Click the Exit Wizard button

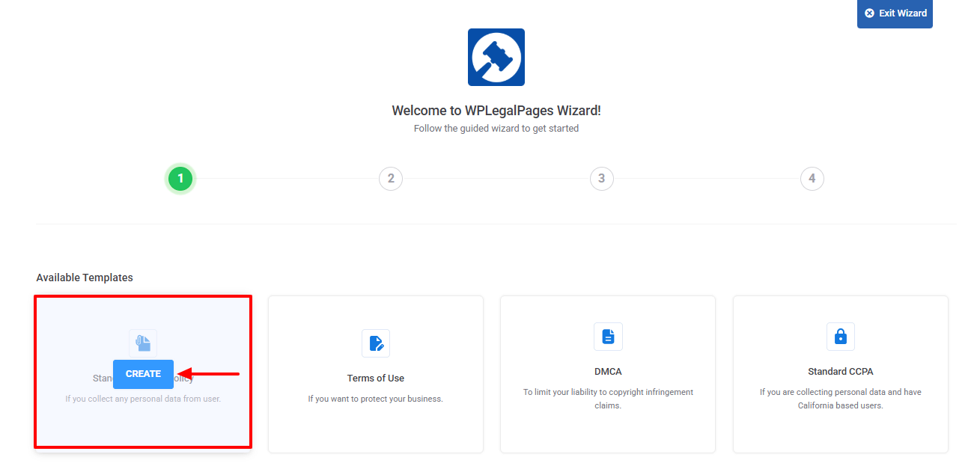coord(895,13)
